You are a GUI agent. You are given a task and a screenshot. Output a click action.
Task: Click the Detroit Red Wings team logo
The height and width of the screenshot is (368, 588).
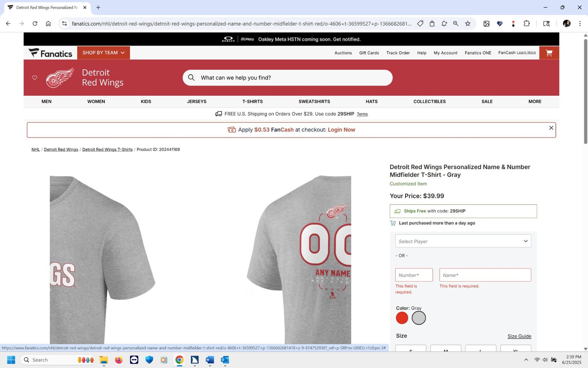pyautogui.click(x=60, y=78)
